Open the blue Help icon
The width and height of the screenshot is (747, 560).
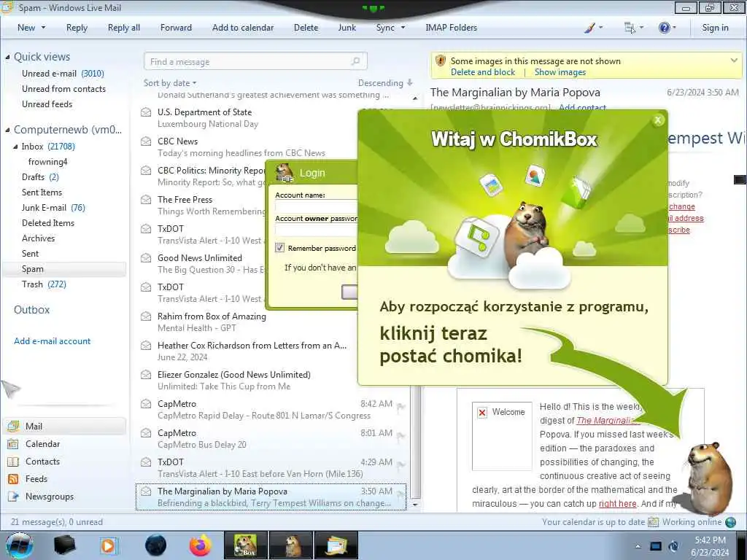click(x=664, y=28)
